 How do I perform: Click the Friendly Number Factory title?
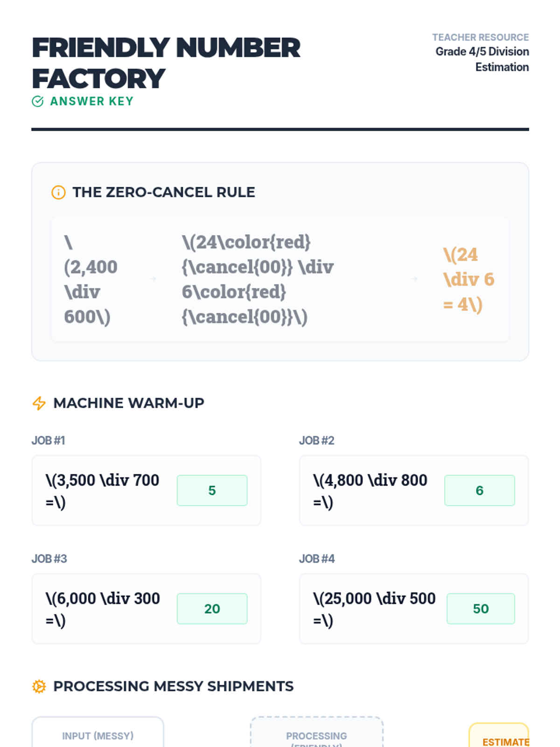[166, 63]
